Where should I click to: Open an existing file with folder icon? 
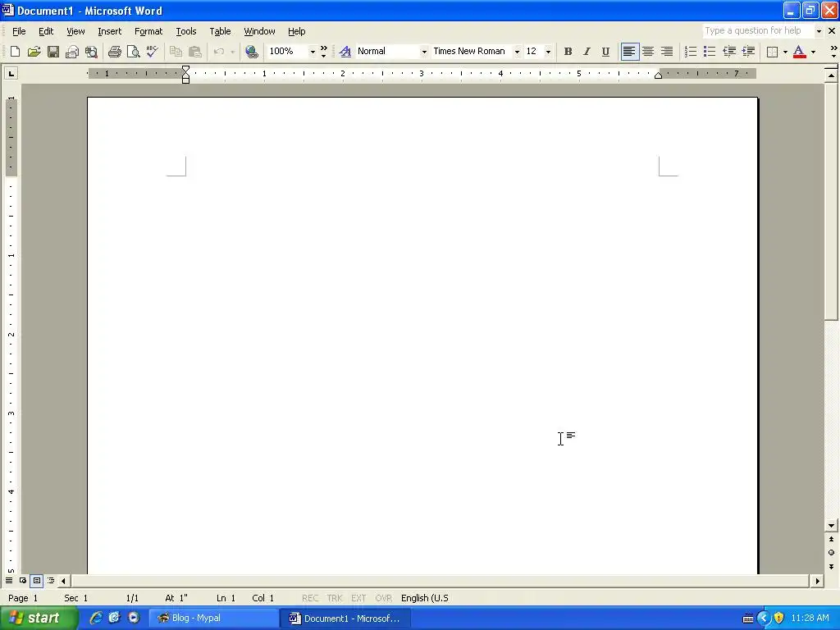click(34, 52)
